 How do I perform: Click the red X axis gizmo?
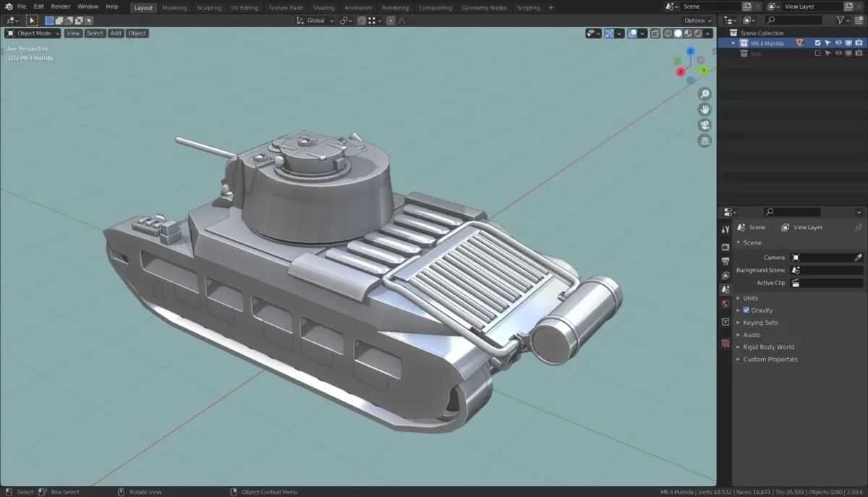click(x=681, y=72)
